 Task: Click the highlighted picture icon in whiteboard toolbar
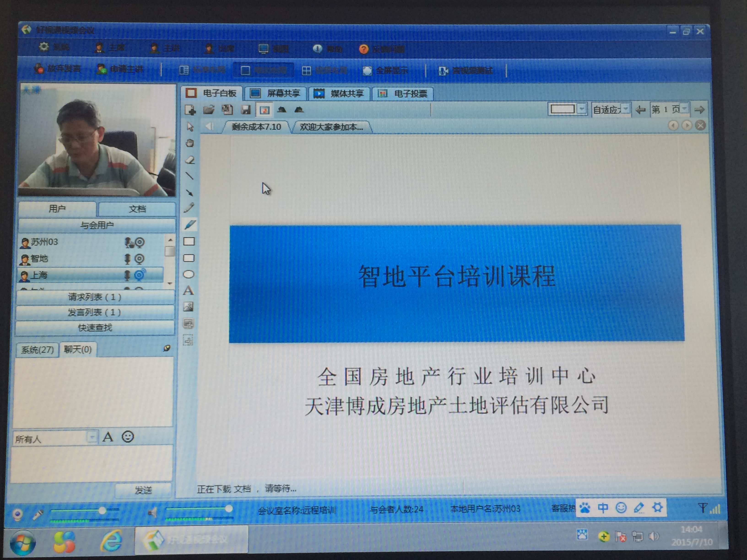[x=264, y=110]
